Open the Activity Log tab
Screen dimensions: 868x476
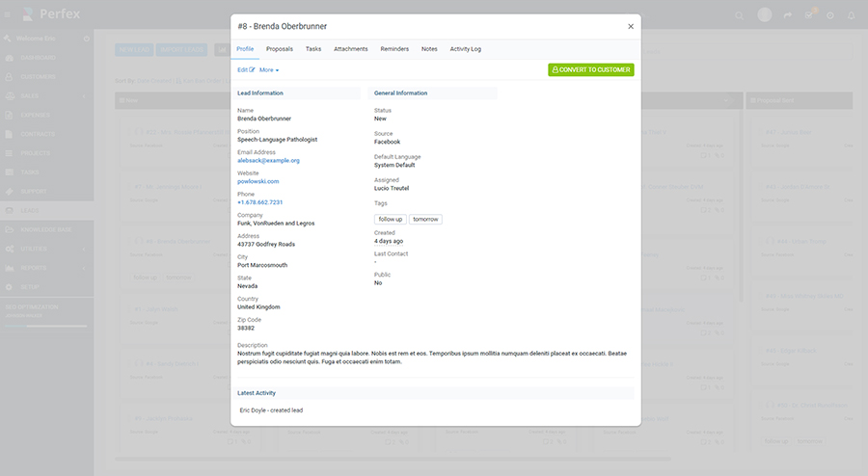tap(465, 48)
